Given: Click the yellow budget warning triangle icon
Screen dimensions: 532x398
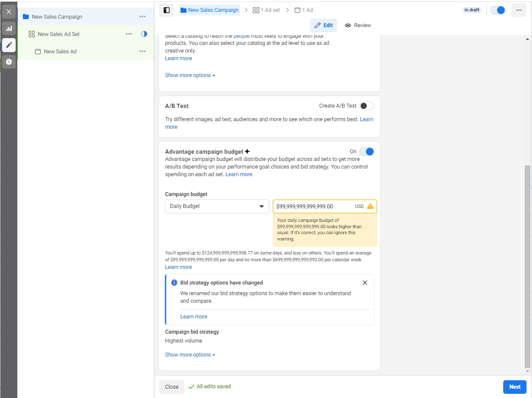Looking at the screenshot, I should point(370,206).
